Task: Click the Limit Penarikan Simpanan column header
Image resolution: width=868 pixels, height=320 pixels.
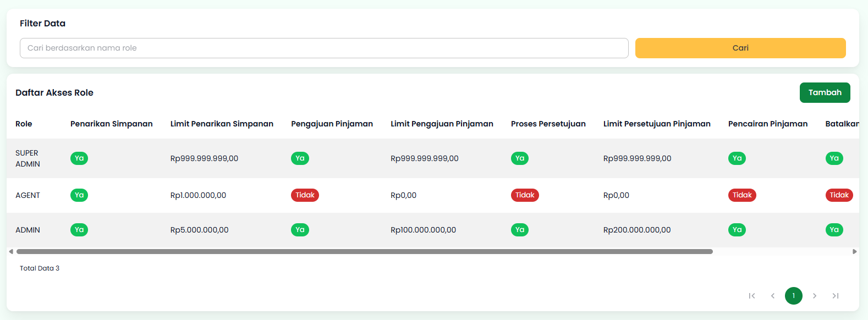Action: point(222,124)
